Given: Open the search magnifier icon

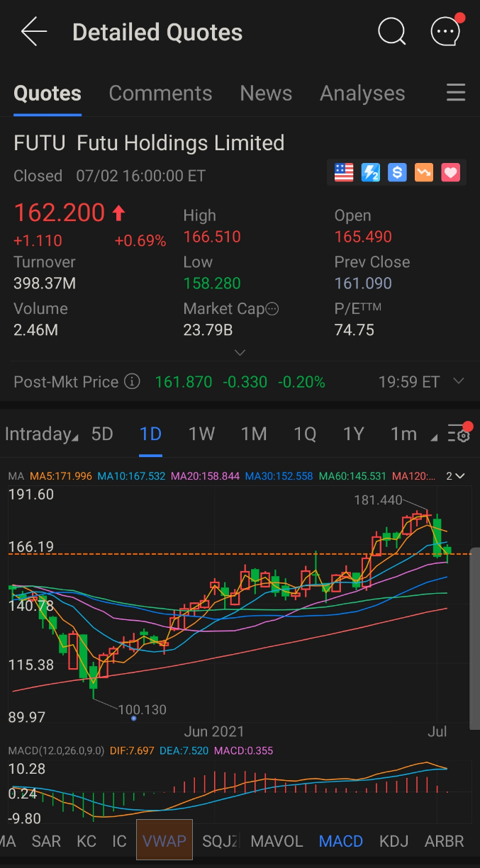Looking at the screenshot, I should pyautogui.click(x=391, y=31).
